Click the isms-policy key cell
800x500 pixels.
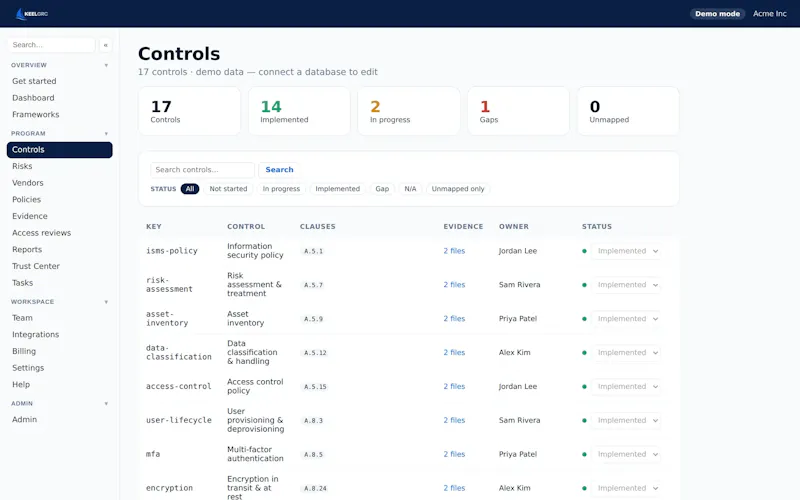(x=171, y=251)
